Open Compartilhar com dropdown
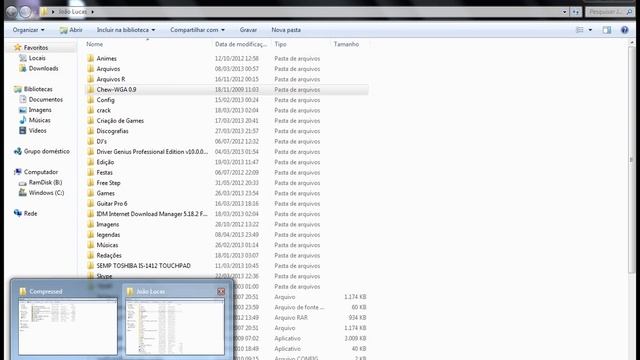640x360 pixels. click(x=197, y=30)
